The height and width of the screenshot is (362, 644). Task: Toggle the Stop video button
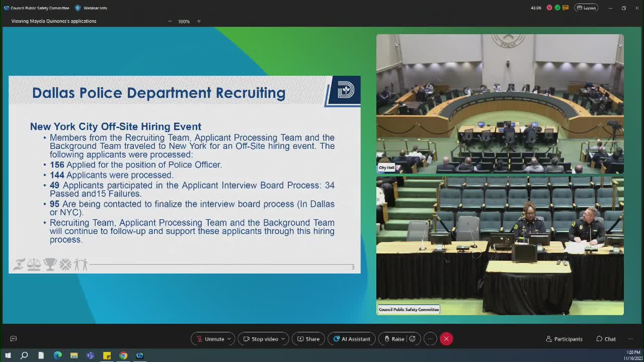coord(261,339)
